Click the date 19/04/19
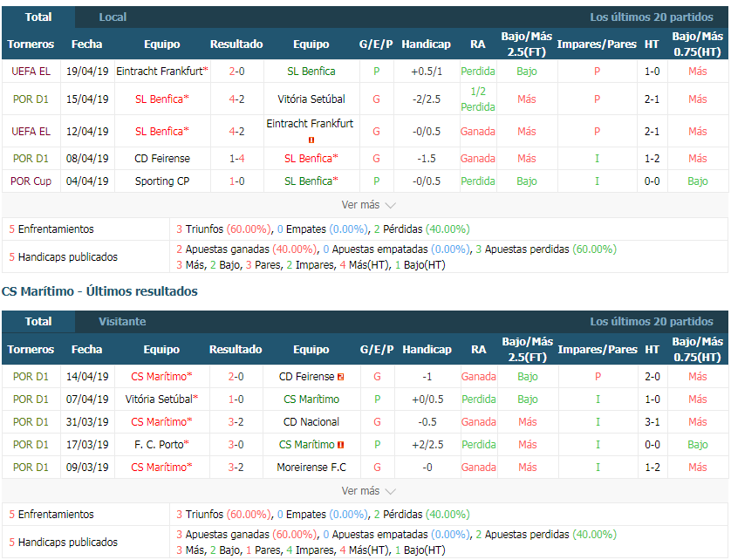This screenshot has width=731, height=560. (87, 72)
